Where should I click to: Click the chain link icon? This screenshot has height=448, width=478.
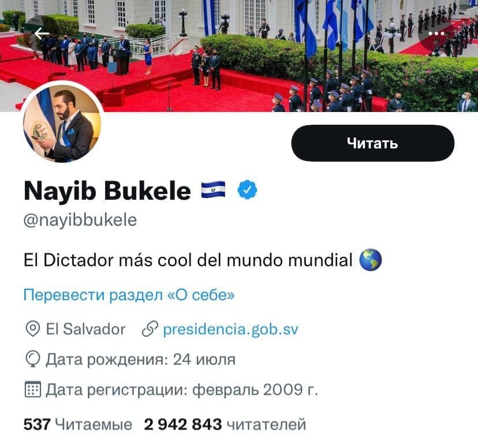(150, 329)
